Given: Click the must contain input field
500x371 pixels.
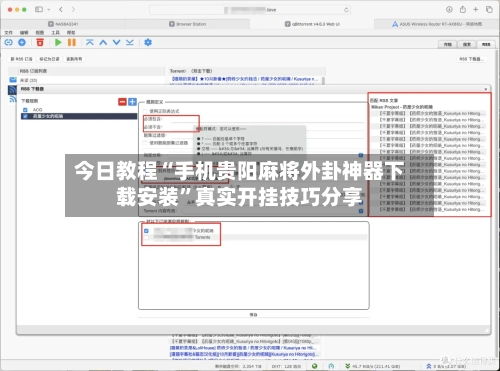Looking at the screenshot, I should [263, 119].
